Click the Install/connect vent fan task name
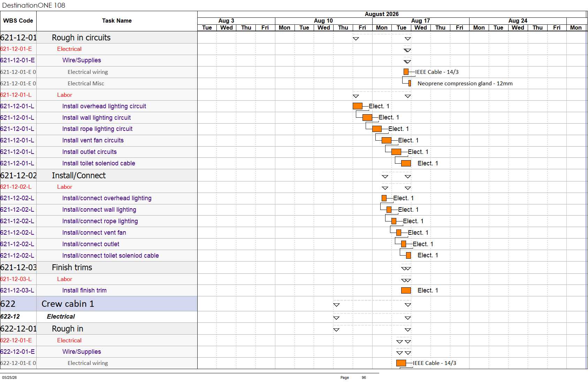The height and width of the screenshot is (382, 588). pos(94,233)
